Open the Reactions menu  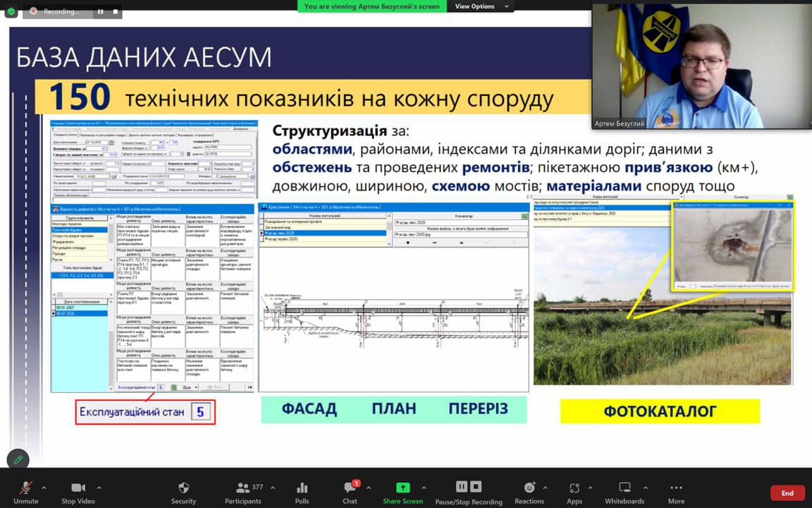click(x=529, y=488)
